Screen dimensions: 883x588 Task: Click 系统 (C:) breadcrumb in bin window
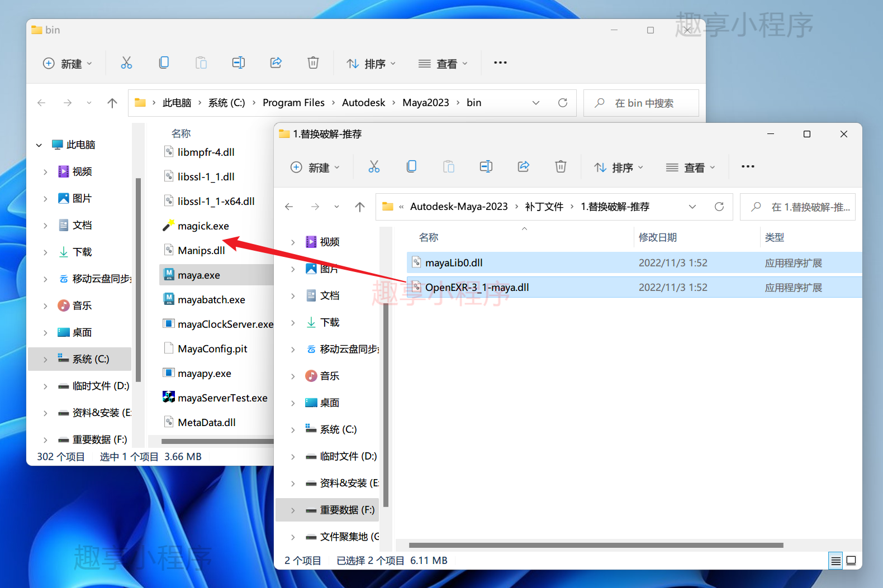pyautogui.click(x=226, y=103)
